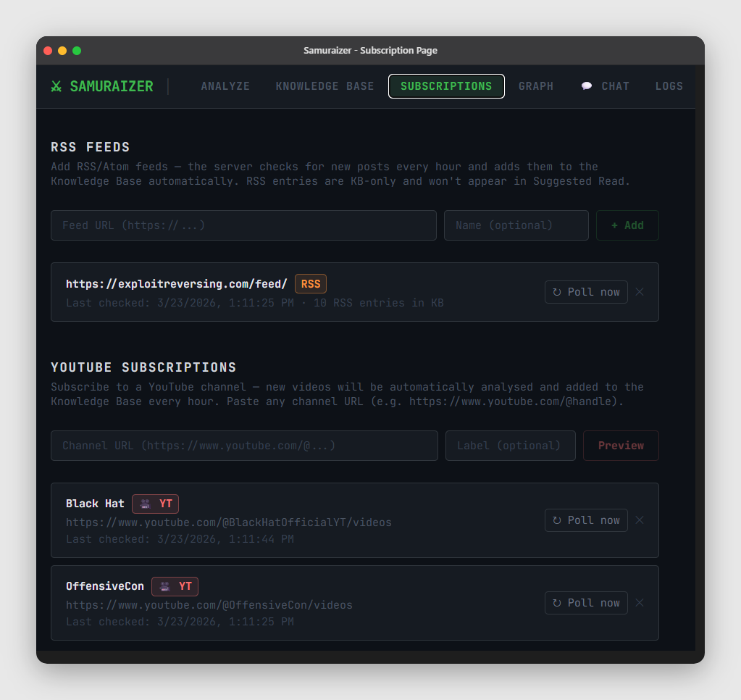Click the RSS FEEDS section heading
The height and width of the screenshot is (700, 741).
91,148
